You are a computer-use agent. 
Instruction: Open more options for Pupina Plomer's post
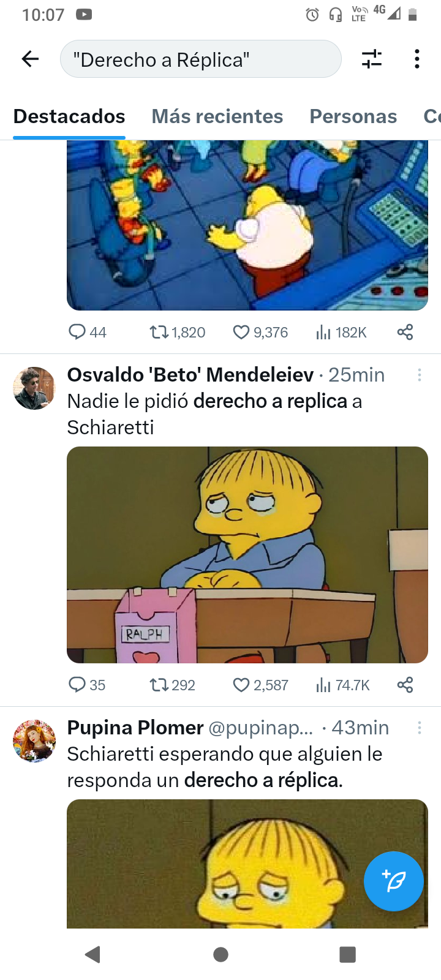pyautogui.click(x=420, y=728)
